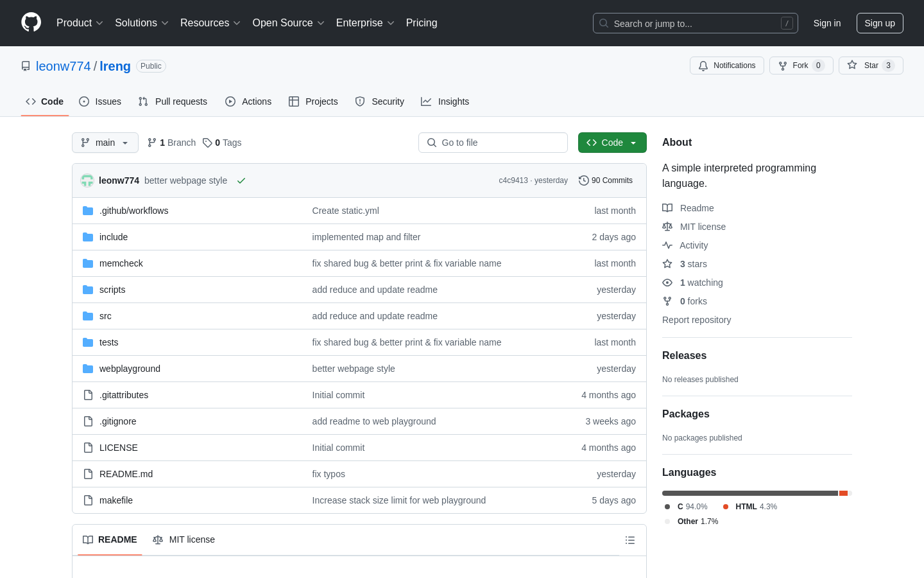Select the MIT license tab in the file viewer
This screenshot has width=924, height=578.
tap(184, 539)
